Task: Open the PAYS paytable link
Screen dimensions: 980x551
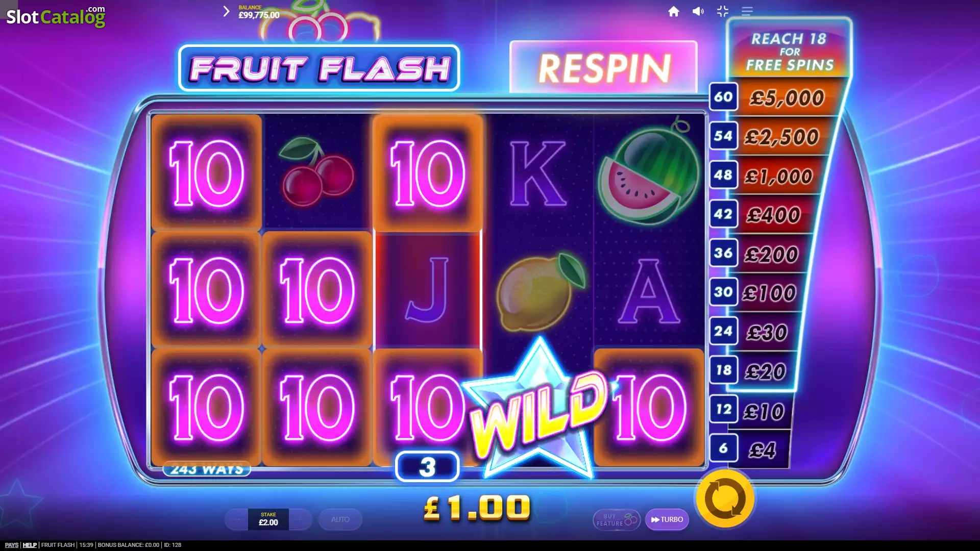Action: (x=11, y=545)
